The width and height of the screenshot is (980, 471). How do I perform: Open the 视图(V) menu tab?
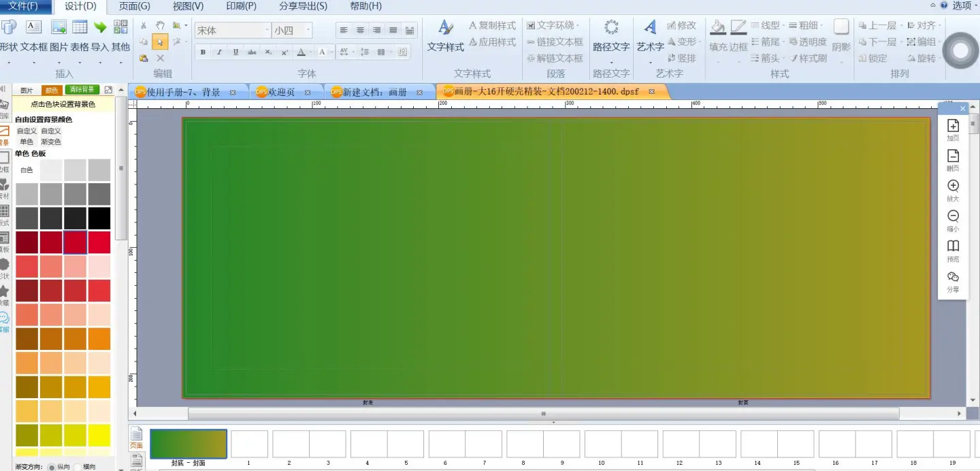(188, 6)
